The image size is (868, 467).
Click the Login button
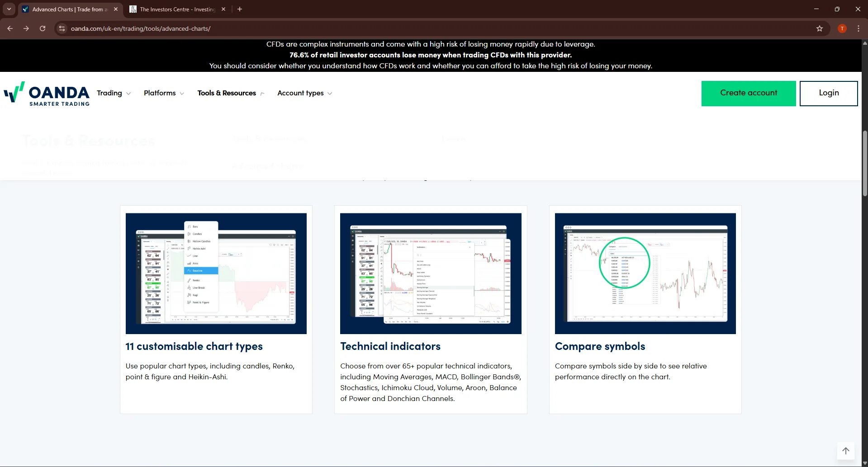point(829,94)
